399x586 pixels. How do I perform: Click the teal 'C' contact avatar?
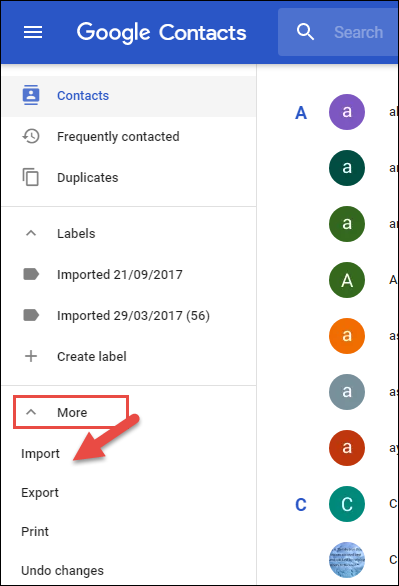point(347,504)
